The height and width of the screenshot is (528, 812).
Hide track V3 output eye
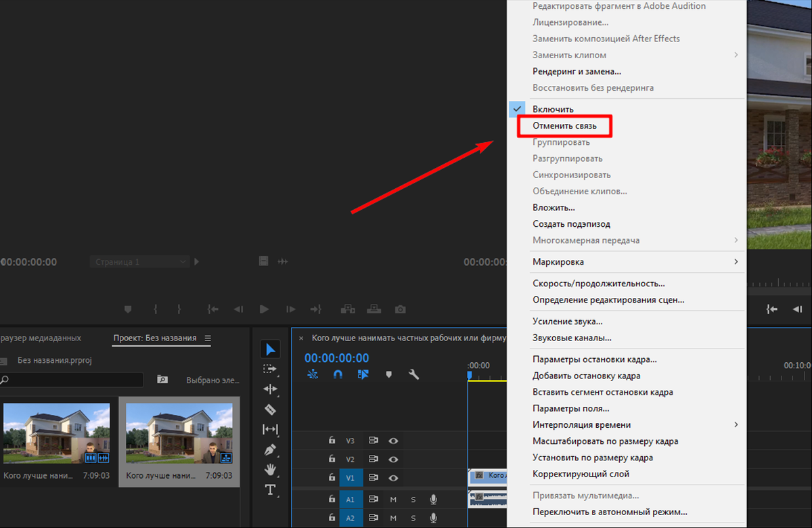(393, 440)
